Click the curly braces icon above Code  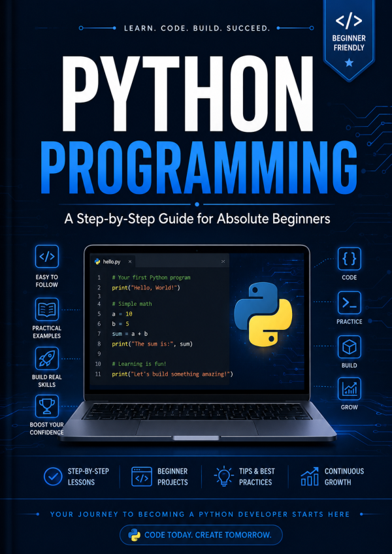349,259
